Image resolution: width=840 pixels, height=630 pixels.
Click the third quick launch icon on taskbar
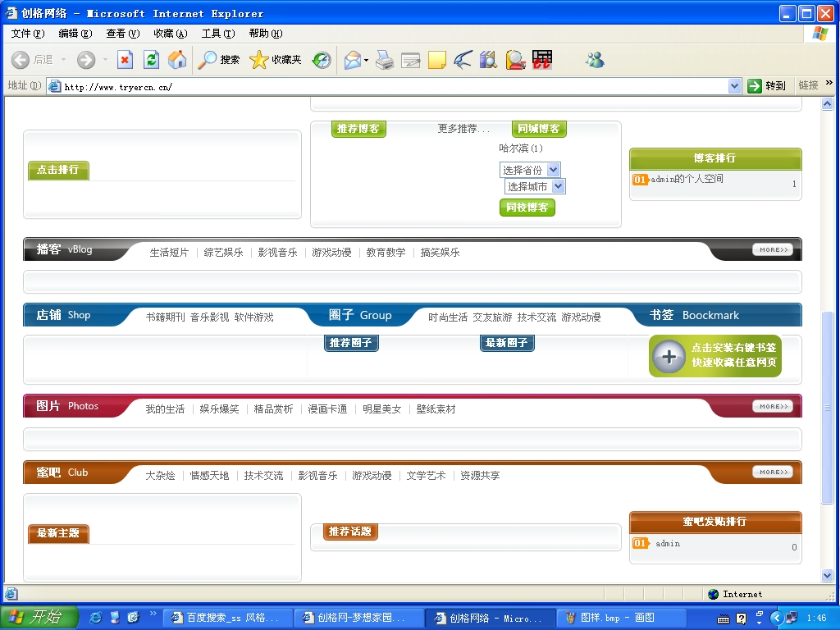tap(134, 618)
